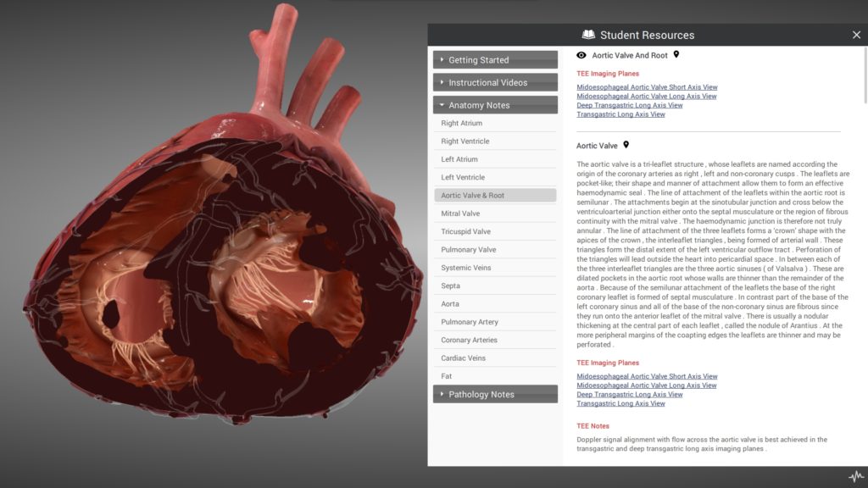Select Coronary Arteries in anatomy list
This screenshot has height=488, width=868.
(469, 340)
